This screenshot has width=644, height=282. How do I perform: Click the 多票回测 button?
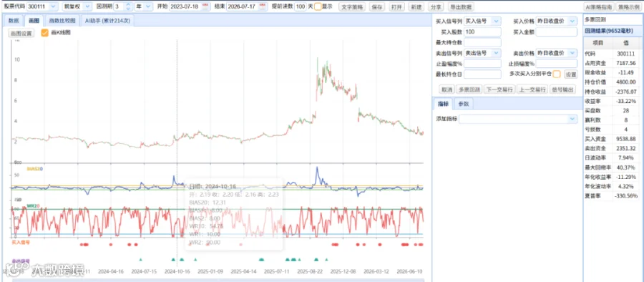(x=469, y=89)
